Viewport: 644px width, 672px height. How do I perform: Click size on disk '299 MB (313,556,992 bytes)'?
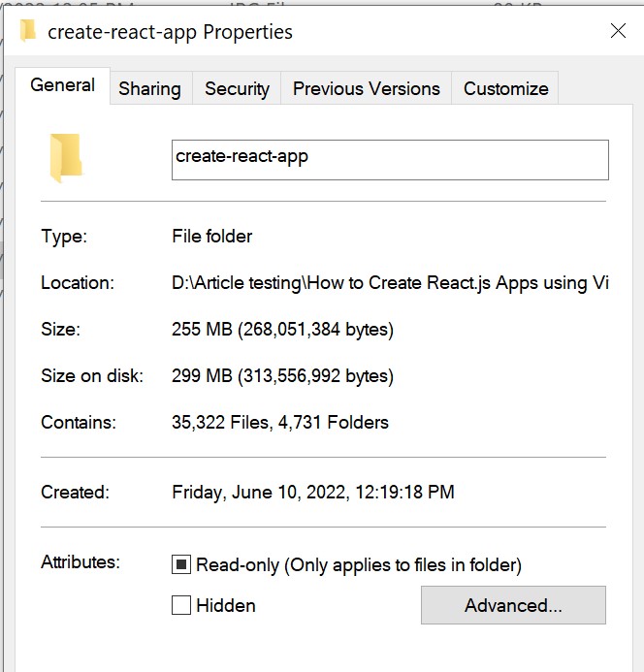click(x=282, y=376)
